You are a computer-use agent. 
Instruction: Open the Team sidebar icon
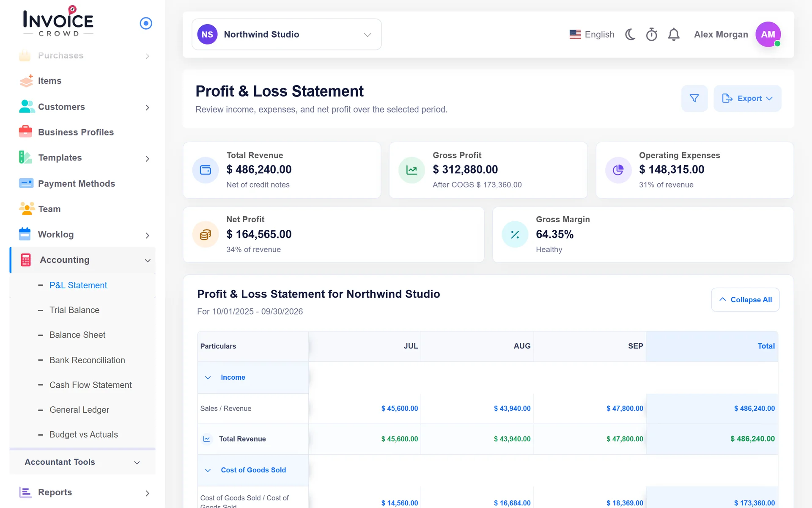[27, 208]
